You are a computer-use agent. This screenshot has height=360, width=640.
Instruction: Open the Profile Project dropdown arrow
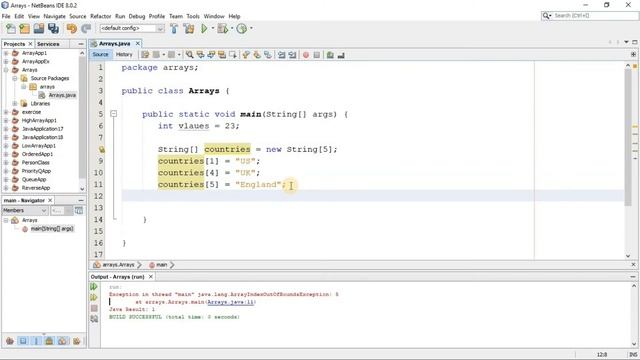click(251, 28)
